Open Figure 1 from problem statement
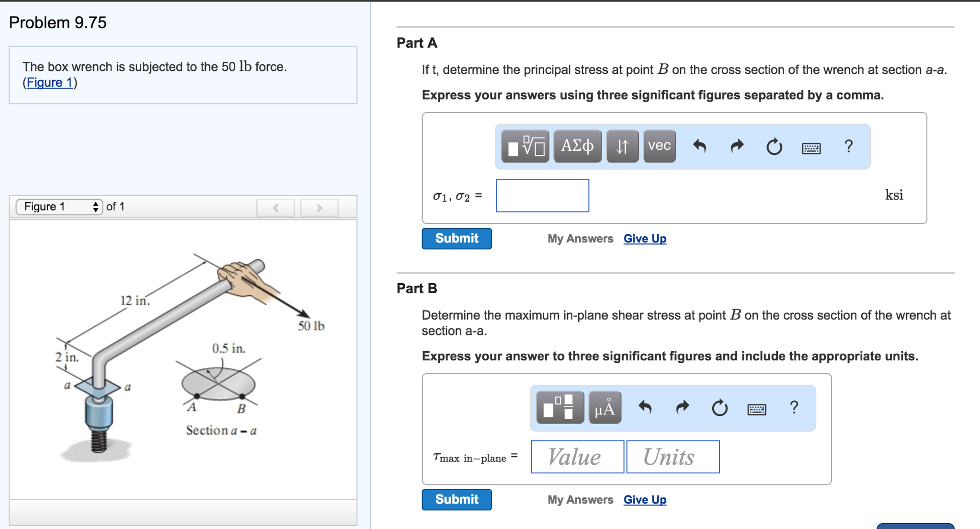980x529 pixels. (48, 82)
